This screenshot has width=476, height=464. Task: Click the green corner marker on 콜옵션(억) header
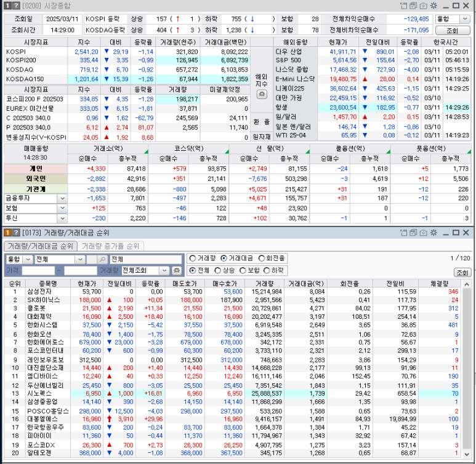389,151
